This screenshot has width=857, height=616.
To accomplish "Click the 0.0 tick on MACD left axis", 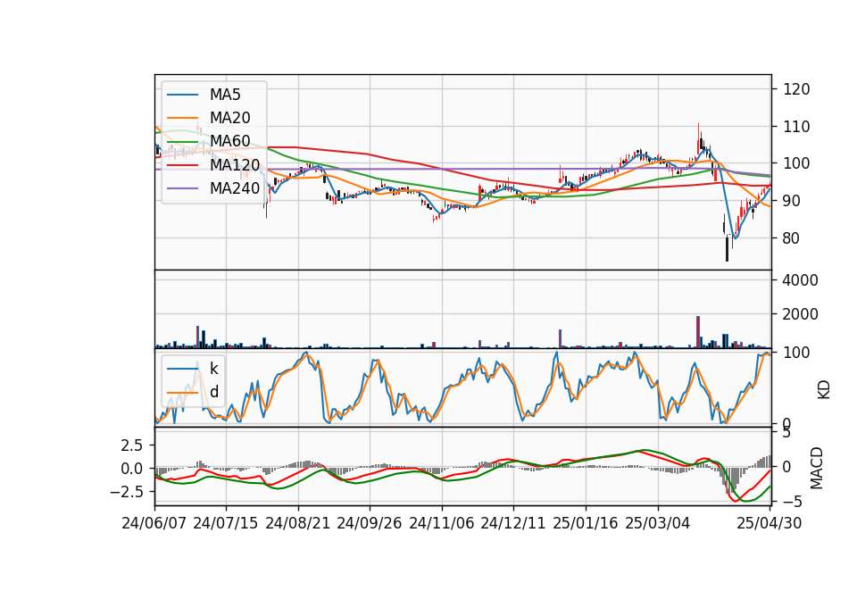I will (x=132, y=469).
